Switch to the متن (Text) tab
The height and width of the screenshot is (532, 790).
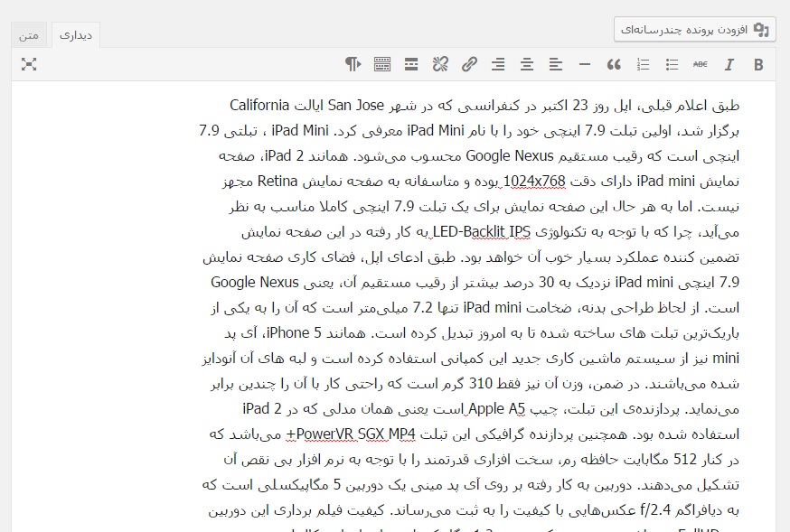(x=29, y=35)
